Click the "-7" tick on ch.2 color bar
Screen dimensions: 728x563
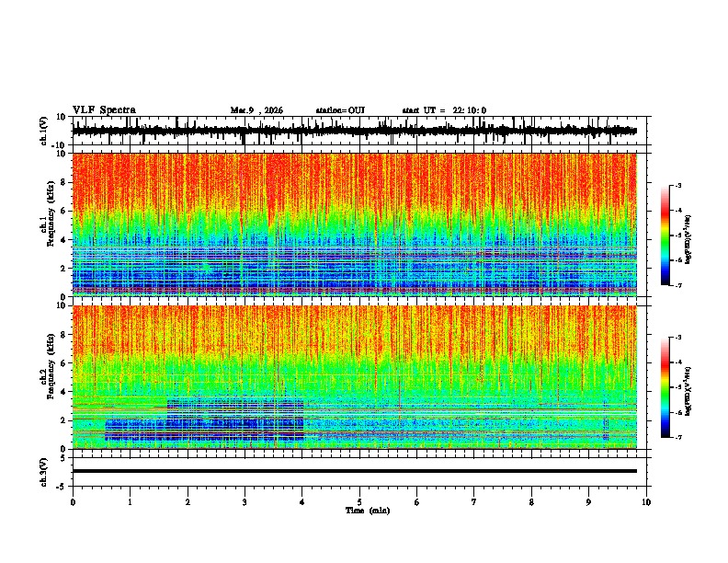pyautogui.click(x=677, y=437)
